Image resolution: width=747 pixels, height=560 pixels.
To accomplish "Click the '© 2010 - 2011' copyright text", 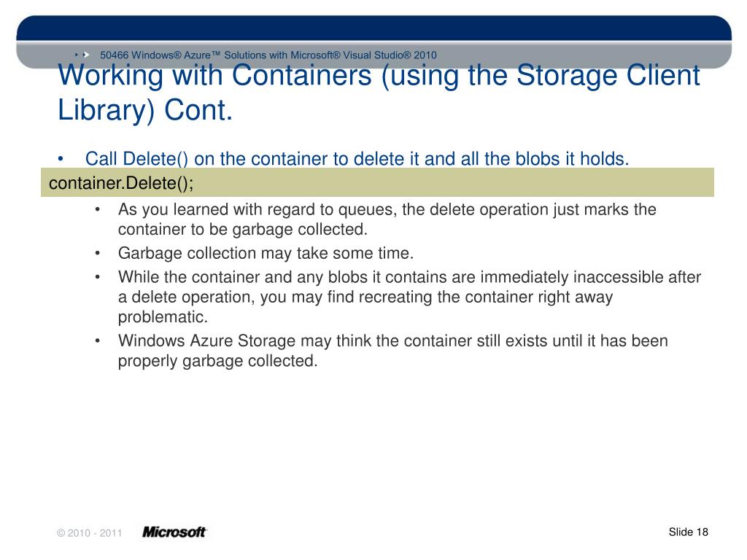I will pos(90,533).
